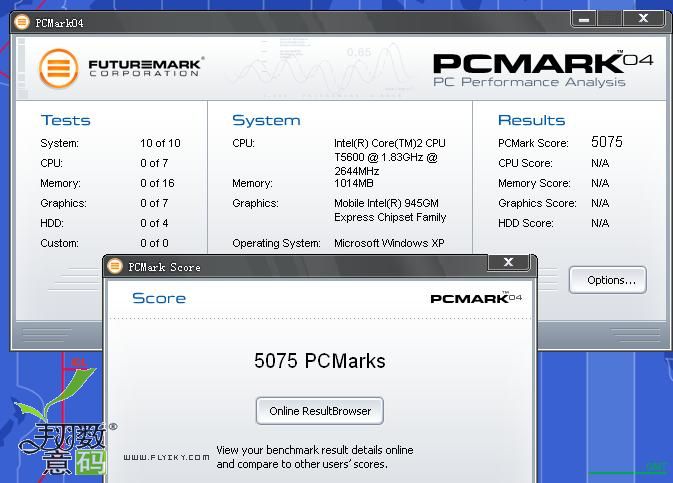Select the Tests heading
Viewport: 673px width, 483px height.
tap(65, 120)
